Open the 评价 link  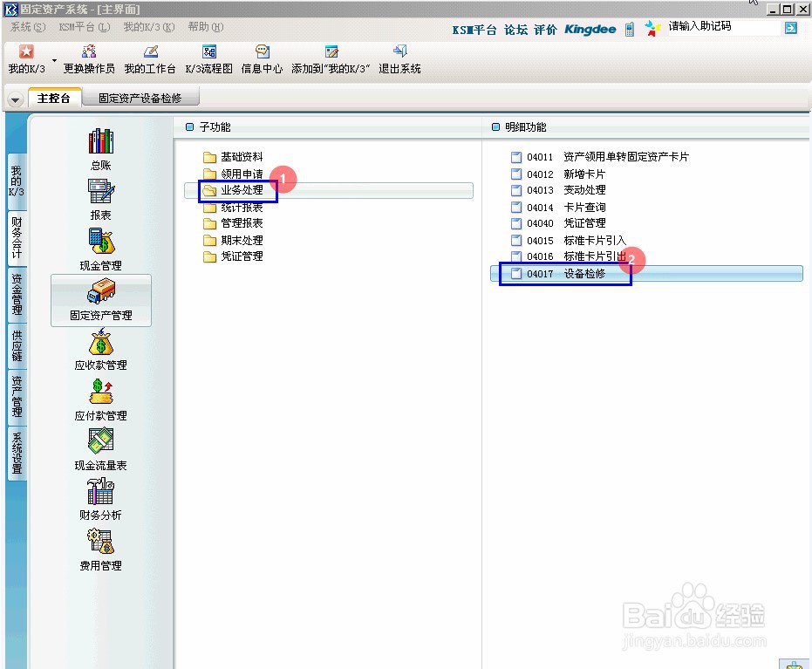(x=545, y=30)
